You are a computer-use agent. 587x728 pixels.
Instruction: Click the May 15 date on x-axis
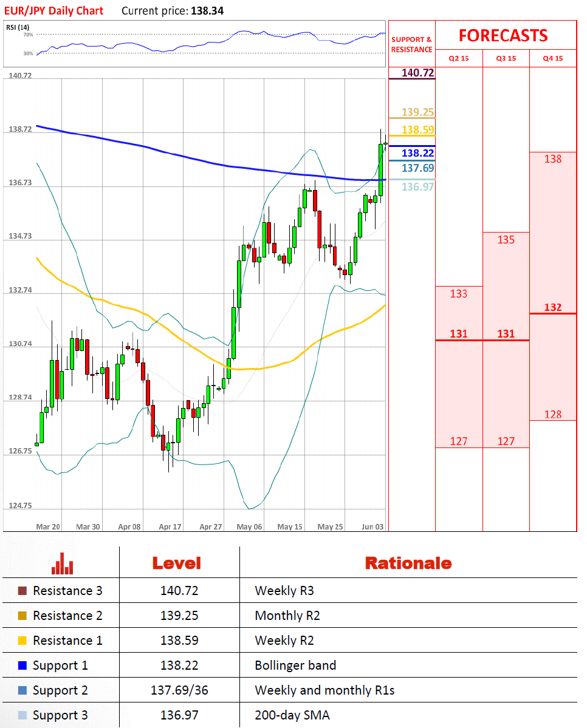(x=289, y=527)
